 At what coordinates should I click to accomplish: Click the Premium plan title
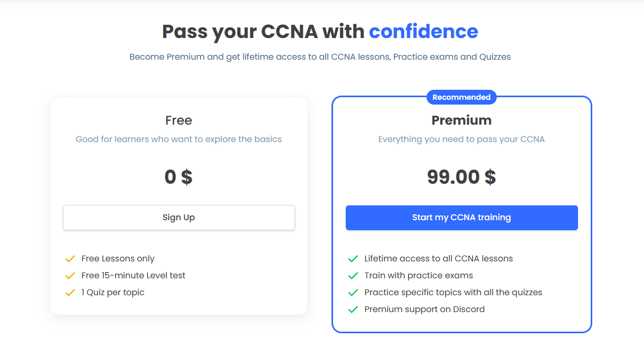coord(461,120)
